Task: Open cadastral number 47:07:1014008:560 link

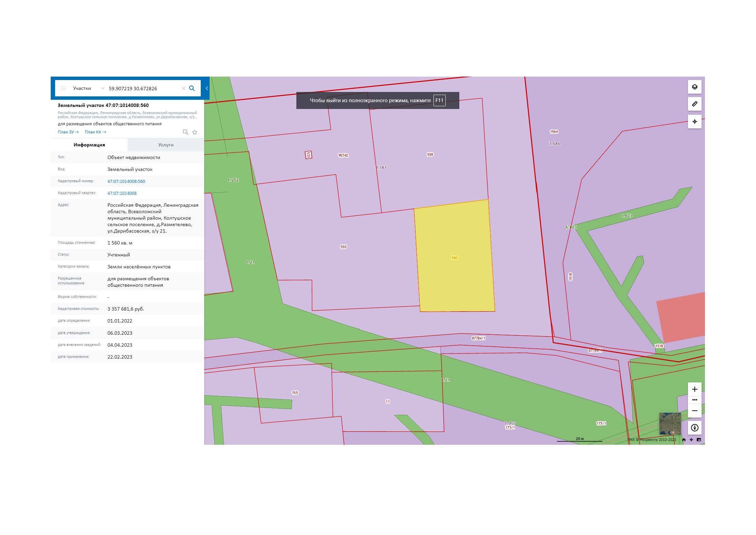Action: pyautogui.click(x=126, y=181)
